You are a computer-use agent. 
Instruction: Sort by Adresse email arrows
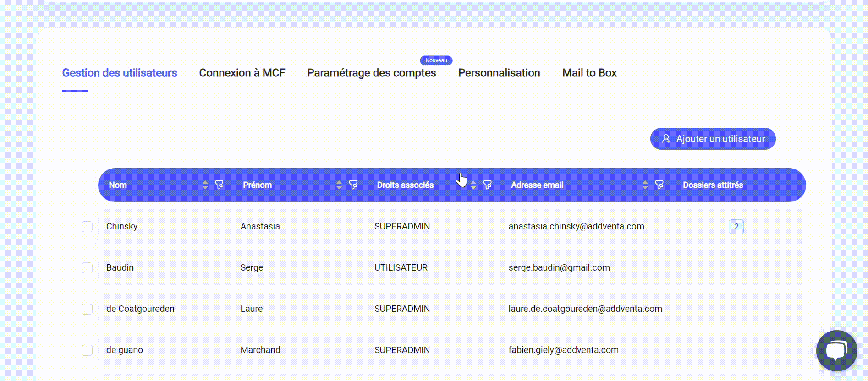point(645,185)
